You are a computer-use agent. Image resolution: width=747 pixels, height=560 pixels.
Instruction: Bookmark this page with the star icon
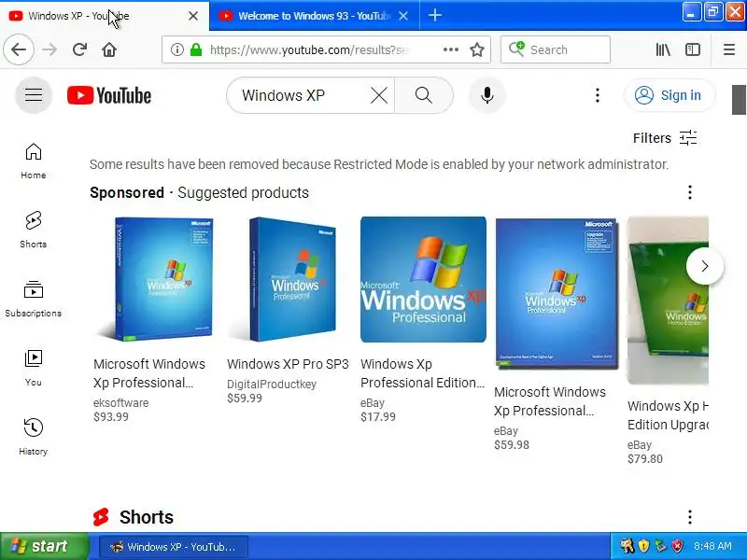pos(477,49)
